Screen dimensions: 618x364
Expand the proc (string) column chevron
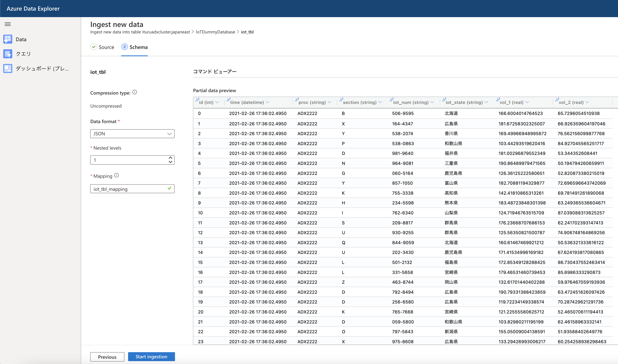329,102
